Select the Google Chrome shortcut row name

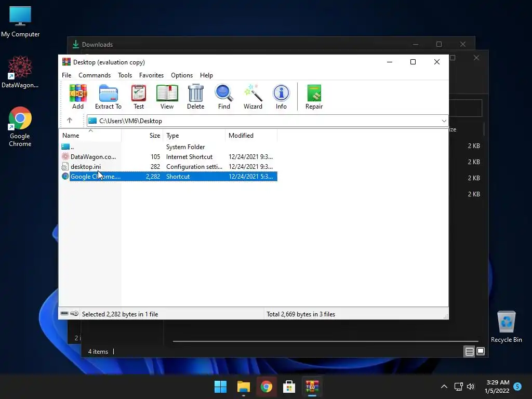point(96,177)
